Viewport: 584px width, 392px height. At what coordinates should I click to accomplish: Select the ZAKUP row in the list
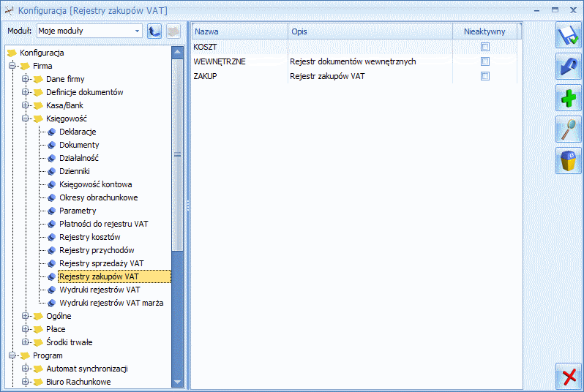[354, 76]
